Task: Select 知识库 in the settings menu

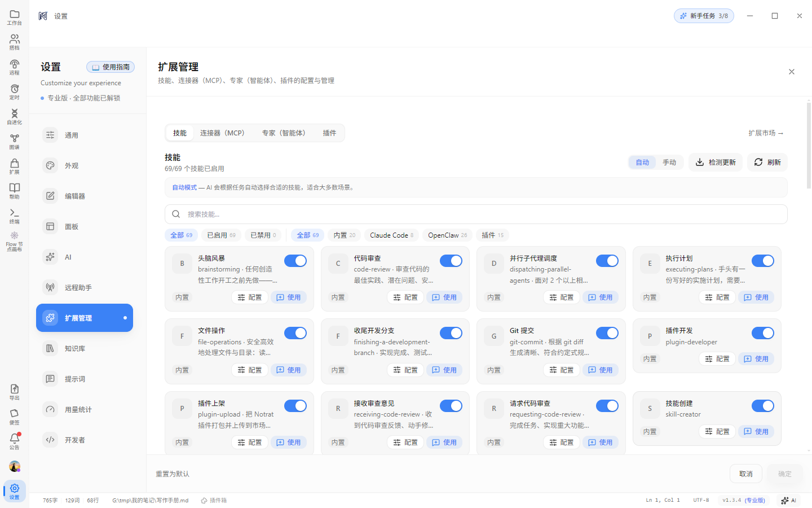Action: tap(85, 349)
